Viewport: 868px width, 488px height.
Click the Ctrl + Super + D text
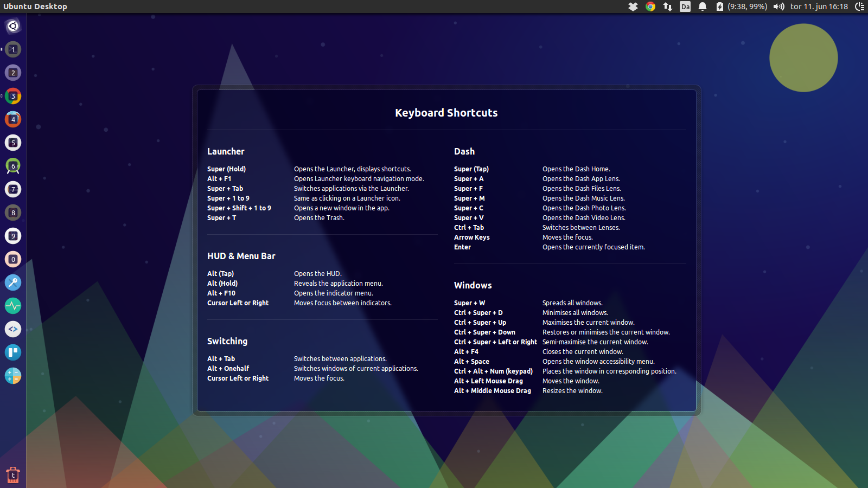pos(478,313)
